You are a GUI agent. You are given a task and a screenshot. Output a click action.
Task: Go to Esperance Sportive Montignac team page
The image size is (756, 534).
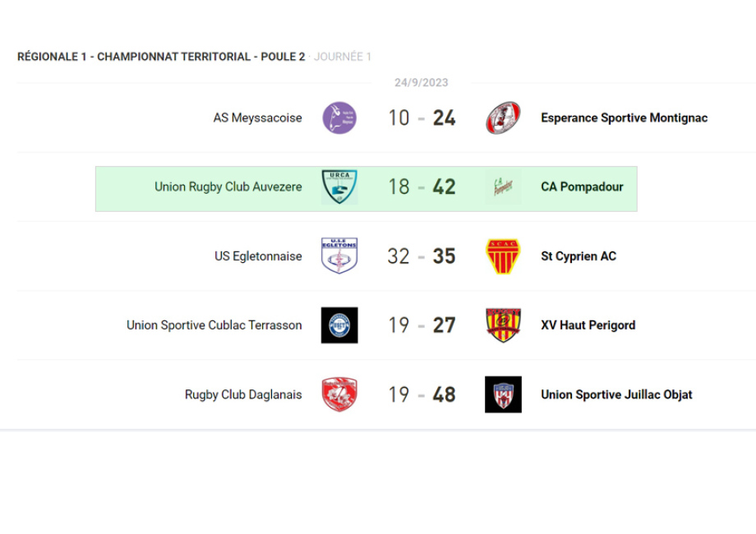pos(624,118)
